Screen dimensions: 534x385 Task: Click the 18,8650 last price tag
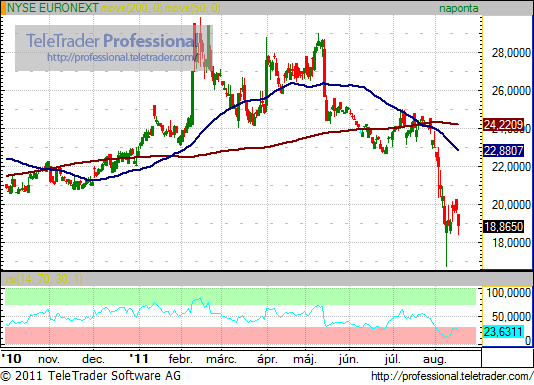point(503,227)
